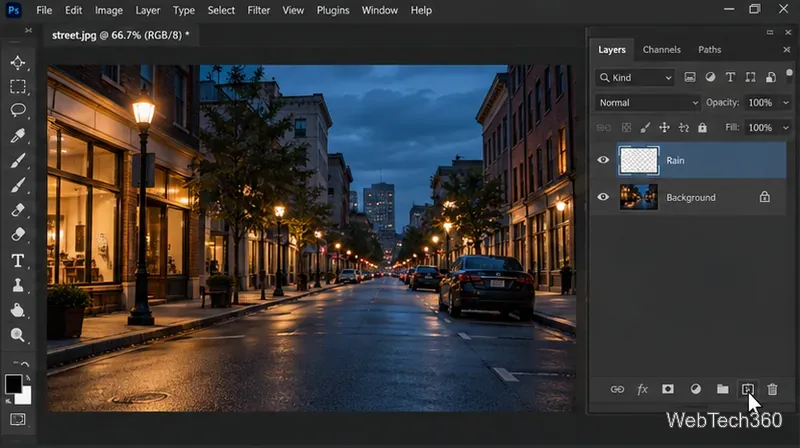The width and height of the screenshot is (800, 448).
Task: Select the Lasso tool
Action: click(18, 110)
